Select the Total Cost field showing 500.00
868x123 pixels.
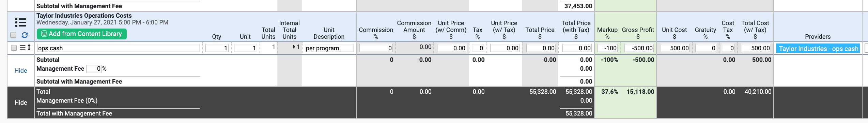click(x=756, y=48)
